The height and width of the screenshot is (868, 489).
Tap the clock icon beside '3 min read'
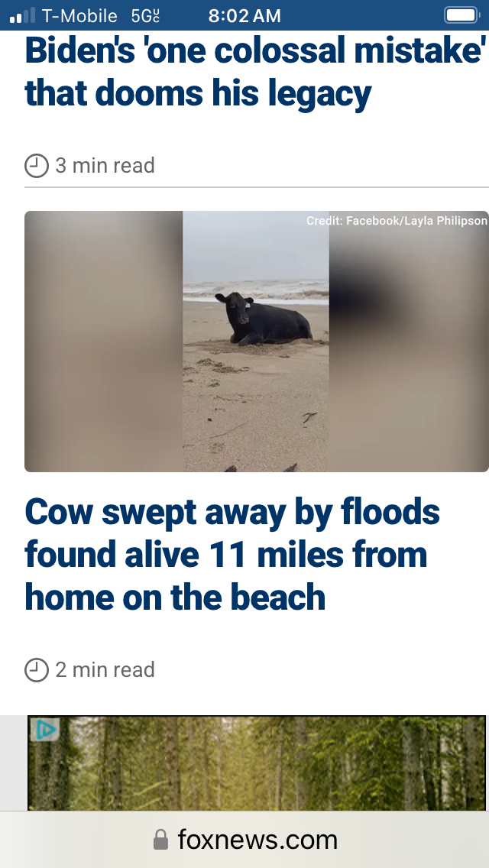coord(37,166)
